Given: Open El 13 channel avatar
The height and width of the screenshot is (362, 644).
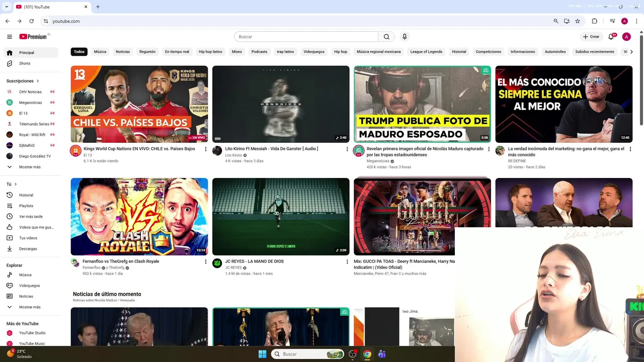Looking at the screenshot, I should (x=75, y=151).
